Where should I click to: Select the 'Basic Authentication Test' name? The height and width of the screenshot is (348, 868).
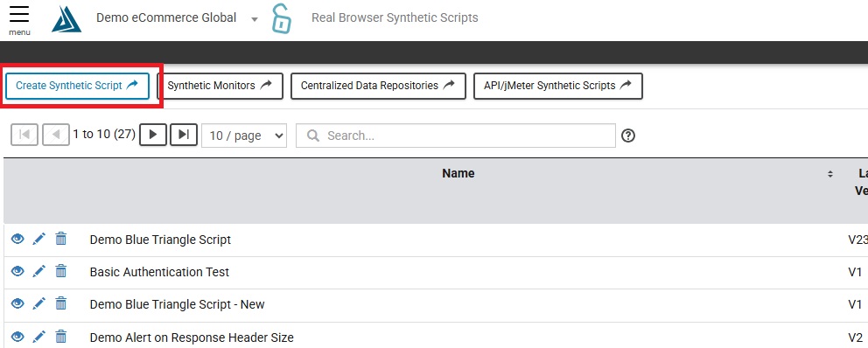(x=159, y=272)
